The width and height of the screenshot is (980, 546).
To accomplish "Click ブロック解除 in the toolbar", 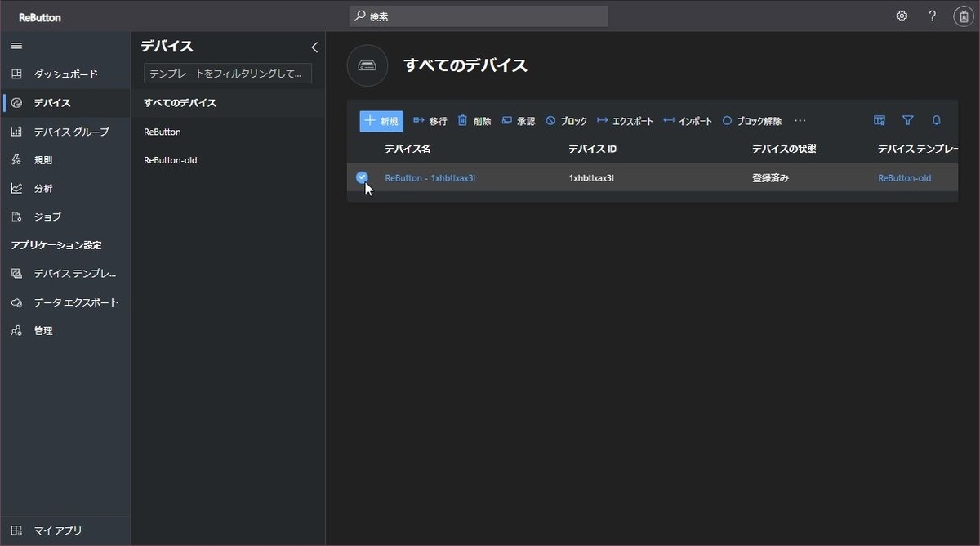I will (x=751, y=121).
